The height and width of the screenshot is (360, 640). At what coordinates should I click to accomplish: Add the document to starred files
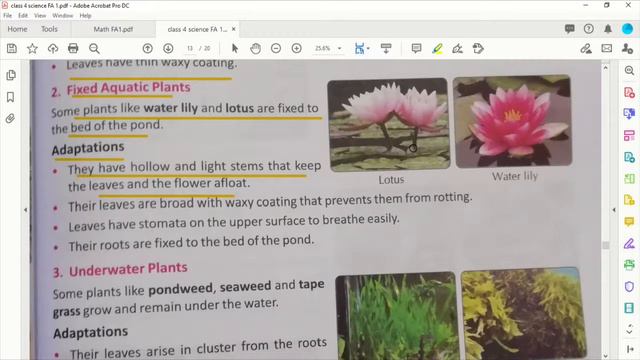(32, 49)
